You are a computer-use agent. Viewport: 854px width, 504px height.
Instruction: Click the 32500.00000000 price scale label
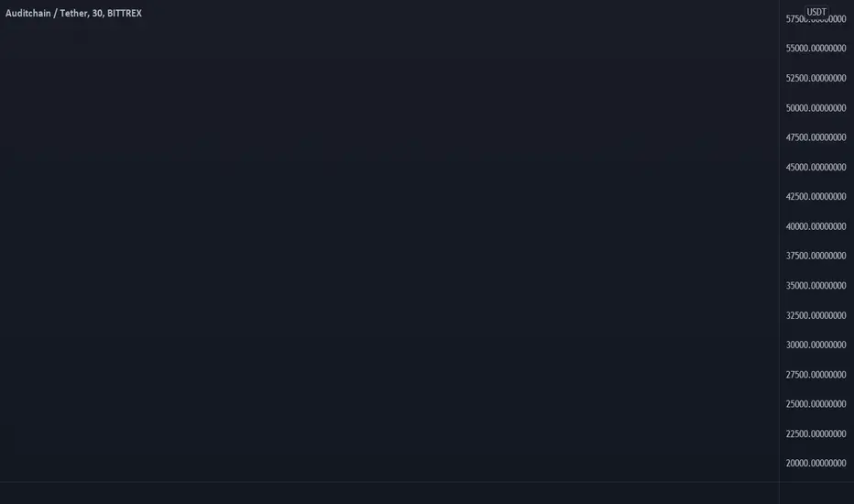[816, 315]
